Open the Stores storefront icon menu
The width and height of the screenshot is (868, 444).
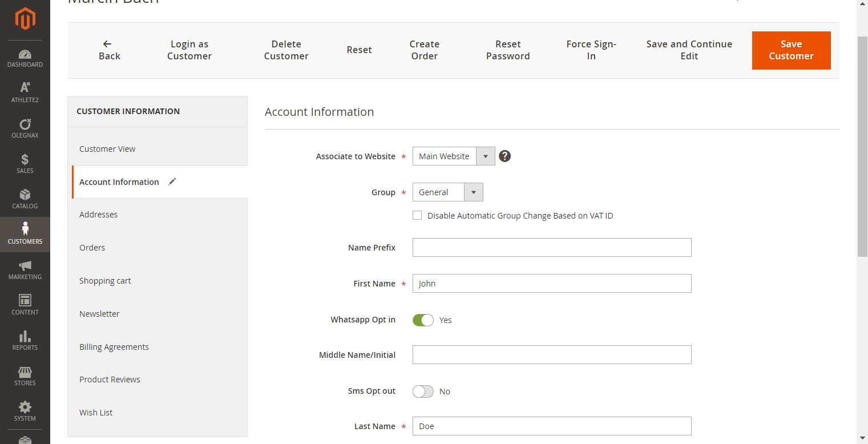(x=25, y=376)
